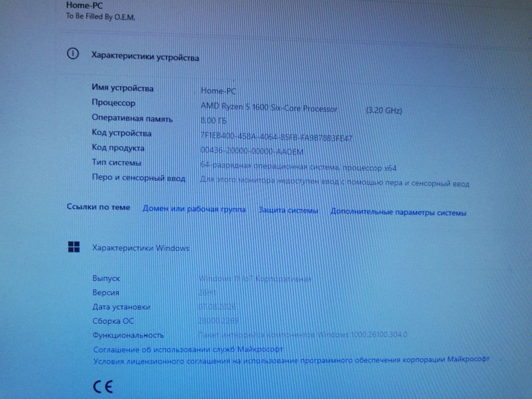Select the Дата установки label
Image resolution: width=532 pixels, height=399 pixels.
121,307
